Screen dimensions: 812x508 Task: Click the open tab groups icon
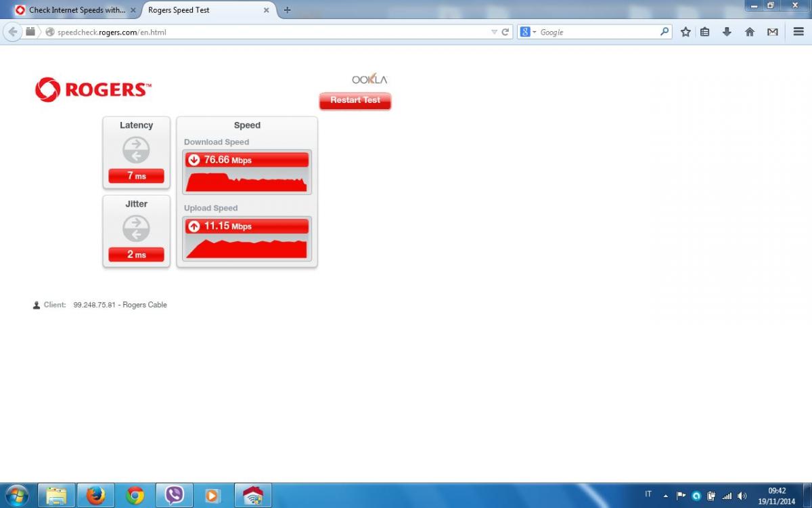(x=30, y=32)
